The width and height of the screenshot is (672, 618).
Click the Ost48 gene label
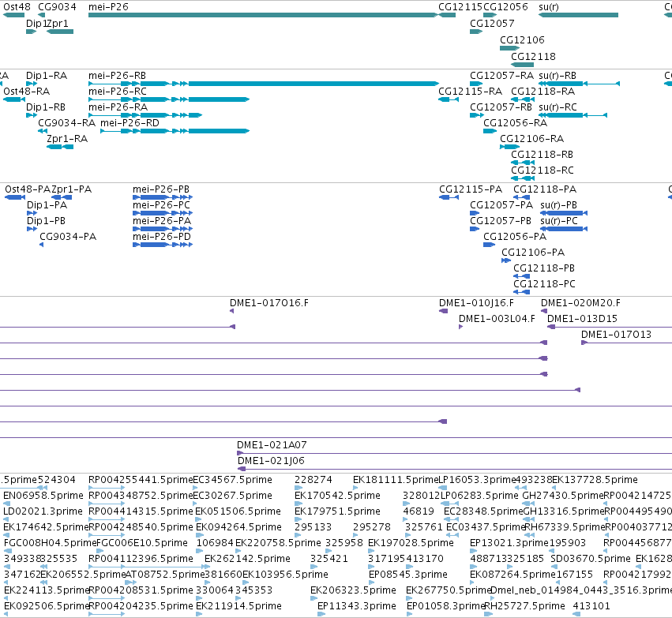tap(17, 7)
